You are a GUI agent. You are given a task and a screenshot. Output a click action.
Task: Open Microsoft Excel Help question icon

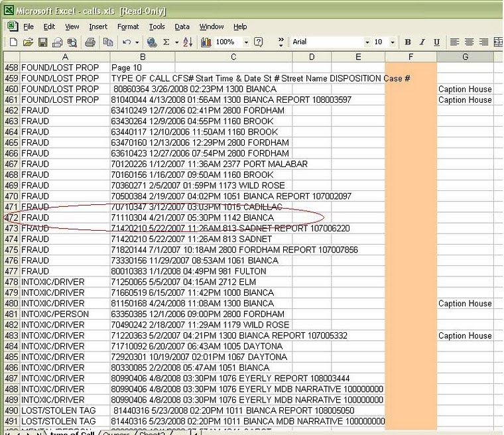coord(258,42)
